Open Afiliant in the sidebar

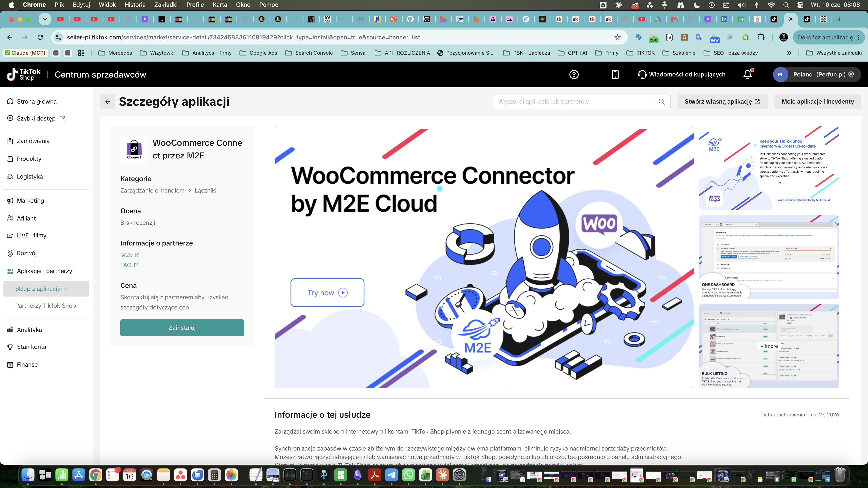(x=26, y=218)
